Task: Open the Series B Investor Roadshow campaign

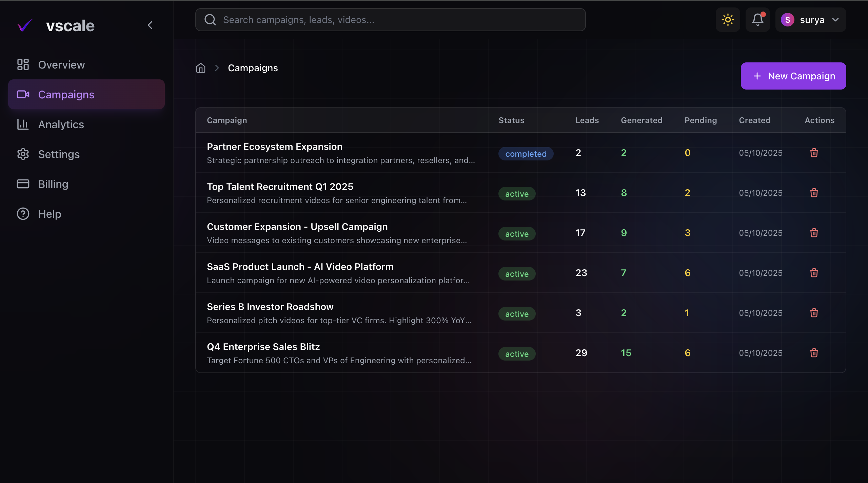Action: [270, 306]
